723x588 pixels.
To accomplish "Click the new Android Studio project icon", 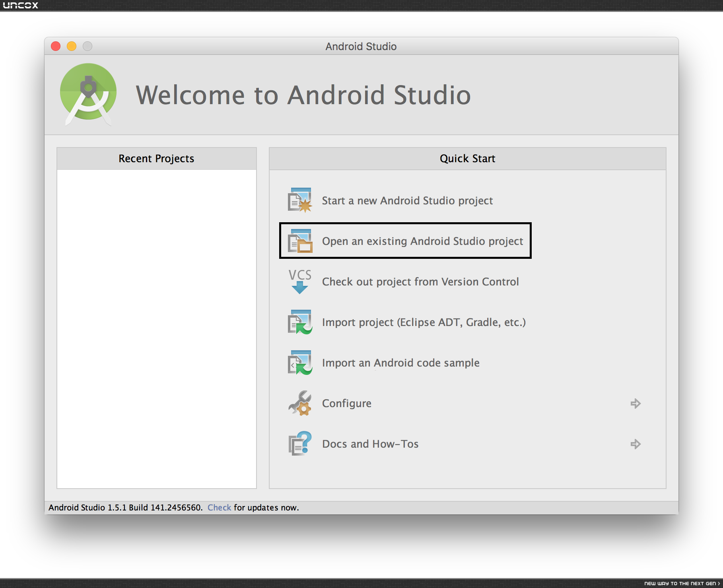I will pyautogui.click(x=300, y=200).
